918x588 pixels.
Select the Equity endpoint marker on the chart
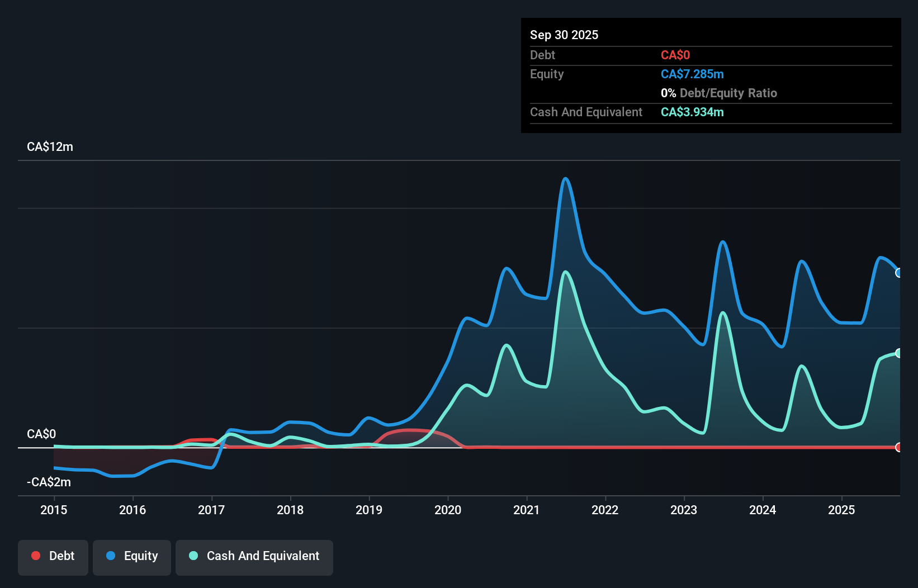click(x=898, y=273)
